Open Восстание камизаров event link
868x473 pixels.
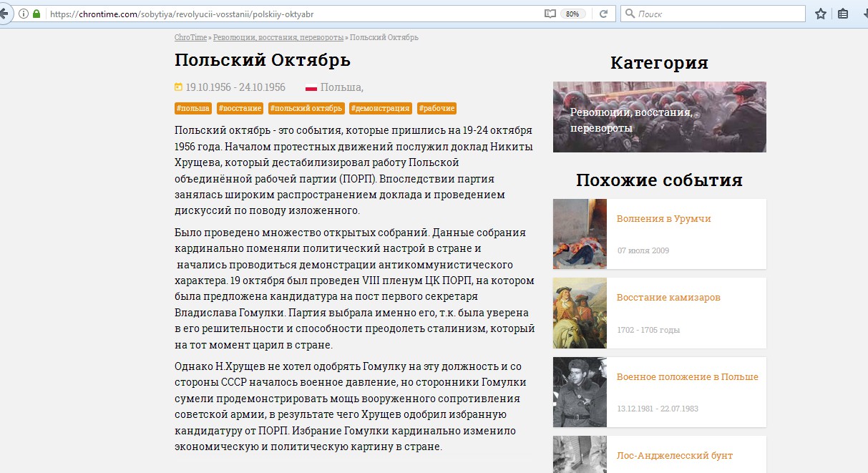[x=668, y=298]
